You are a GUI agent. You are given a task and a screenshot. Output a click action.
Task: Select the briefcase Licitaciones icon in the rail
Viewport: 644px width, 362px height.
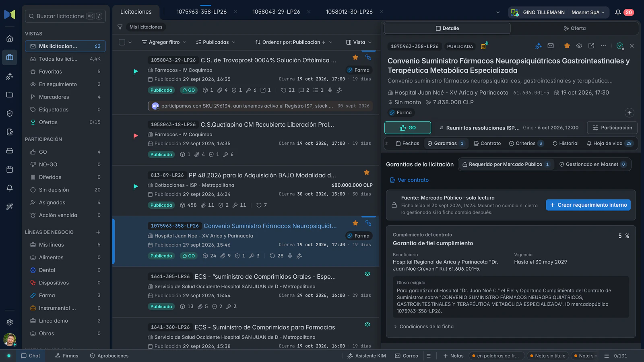pyautogui.click(x=10, y=57)
